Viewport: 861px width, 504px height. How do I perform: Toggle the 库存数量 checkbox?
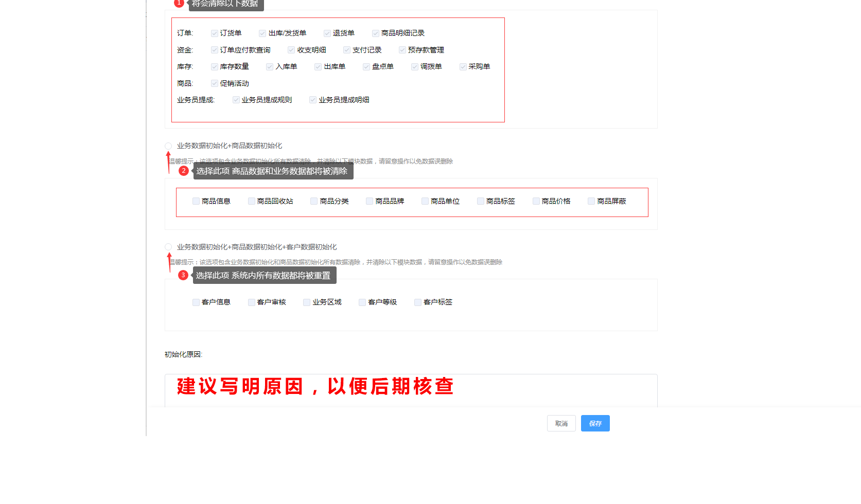coord(215,67)
